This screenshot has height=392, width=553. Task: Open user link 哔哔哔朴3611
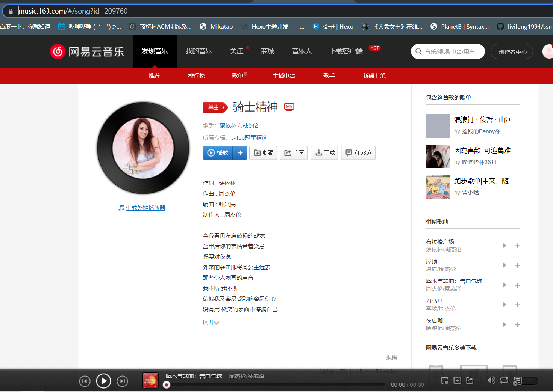click(479, 162)
